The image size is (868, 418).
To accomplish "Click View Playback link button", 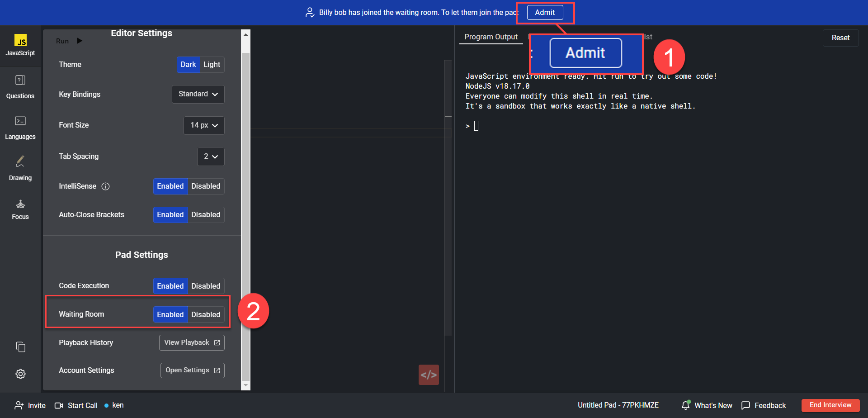I will point(192,342).
